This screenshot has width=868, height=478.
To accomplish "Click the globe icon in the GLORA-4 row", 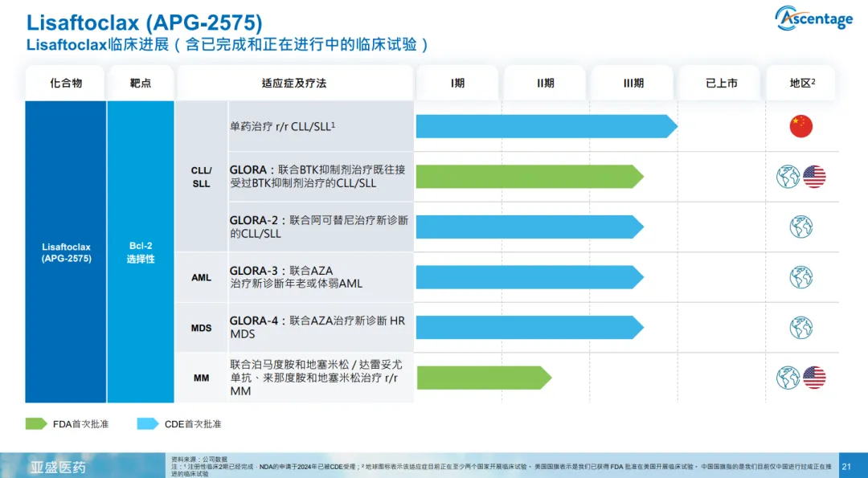I will tap(801, 328).
